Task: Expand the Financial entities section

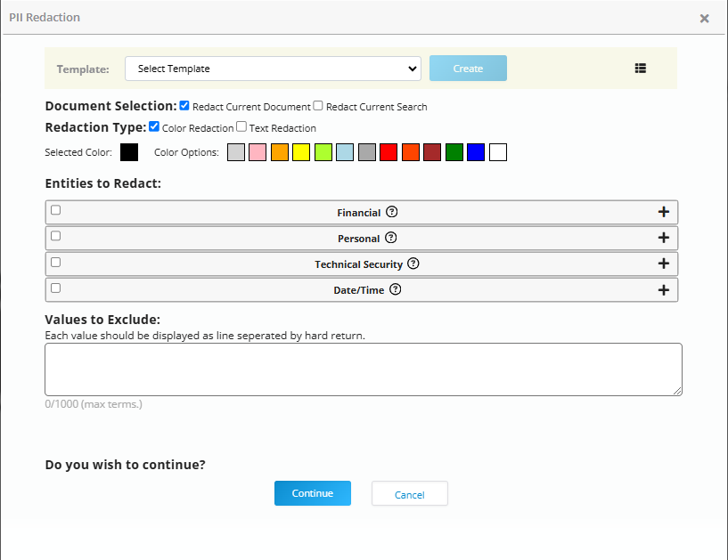Action: point(663,212)
